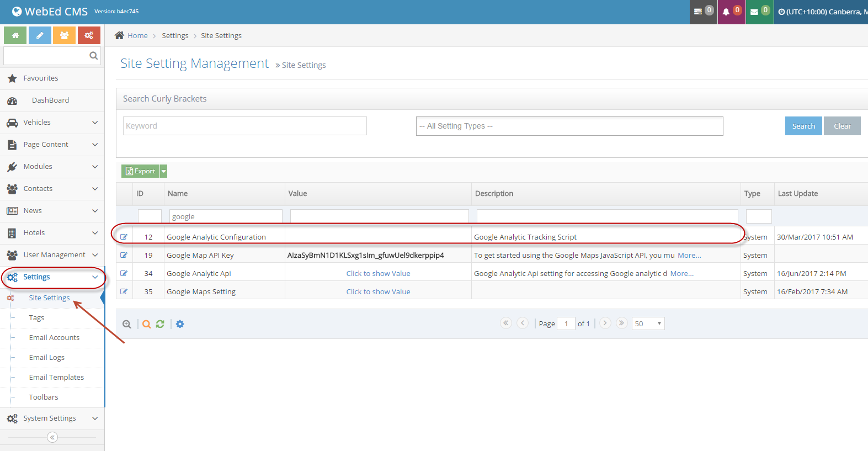Open the server tasks notification icon
Viewport: 868px width, 451px height.
pyautogui.click(x=703, y=12)
